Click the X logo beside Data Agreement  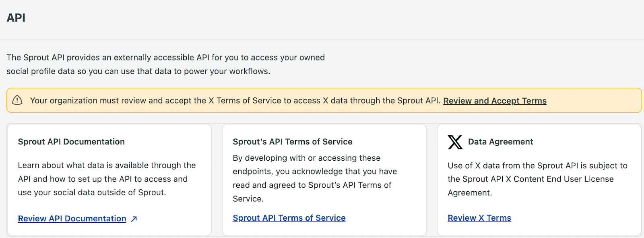(455, 142)
